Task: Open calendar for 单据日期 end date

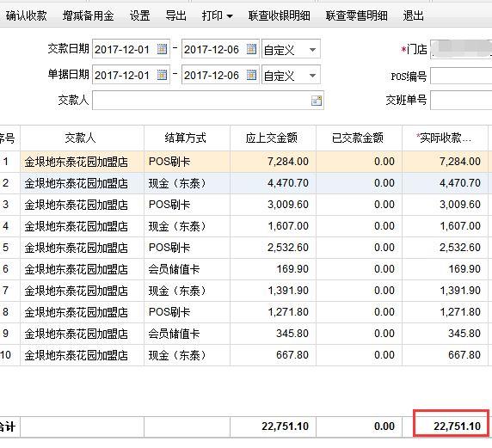Action: (x=251, y=75)
